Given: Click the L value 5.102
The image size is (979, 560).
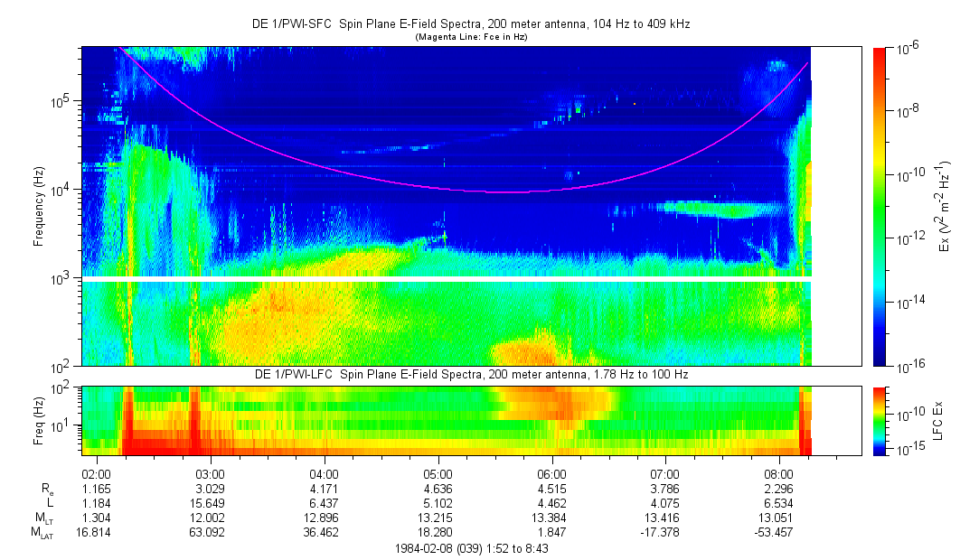Looking at the screenshot, I should click(438, 503).
